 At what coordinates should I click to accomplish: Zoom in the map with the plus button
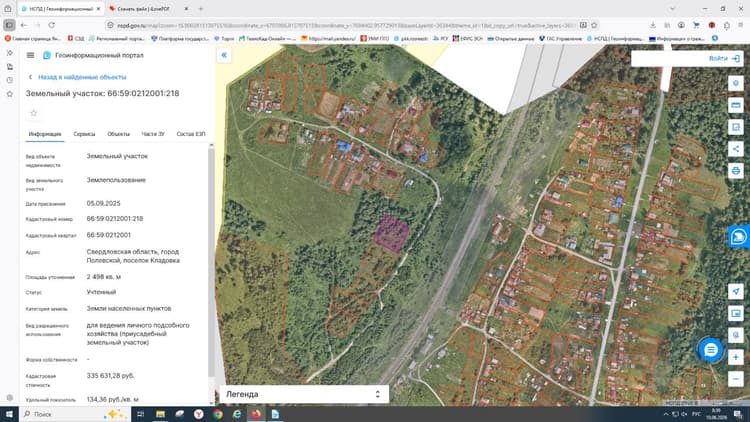pyautogui.click(x=736, y=357)
